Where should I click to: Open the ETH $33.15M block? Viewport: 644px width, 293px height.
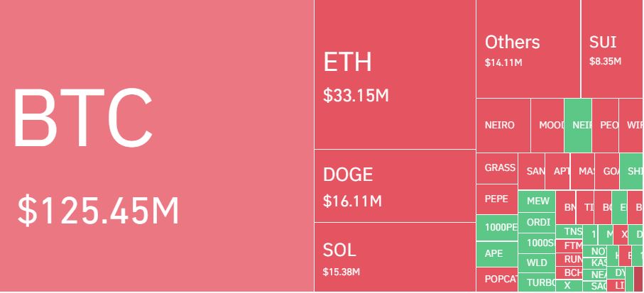395,74
